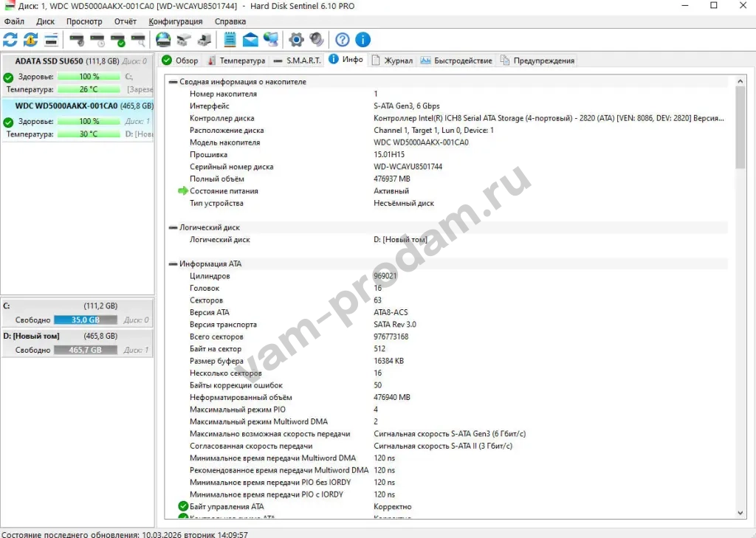Screen dimensions: 756x538
Task: Click the info panel scroll down arrow
Action: (740, 514)
